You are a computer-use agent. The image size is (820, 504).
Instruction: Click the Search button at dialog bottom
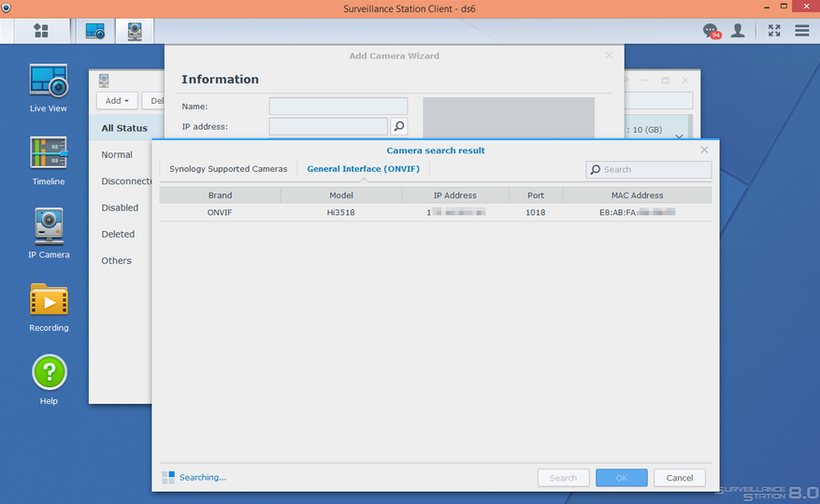(563, 478)
